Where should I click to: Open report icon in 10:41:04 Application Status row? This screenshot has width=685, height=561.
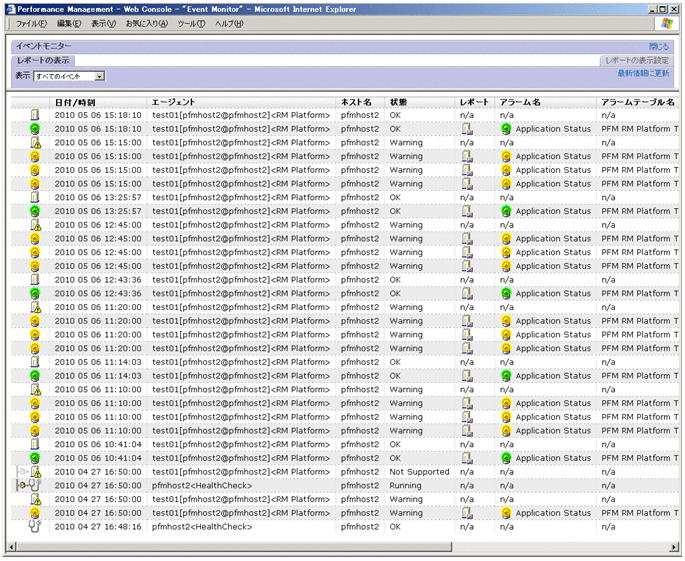point(467,458)
